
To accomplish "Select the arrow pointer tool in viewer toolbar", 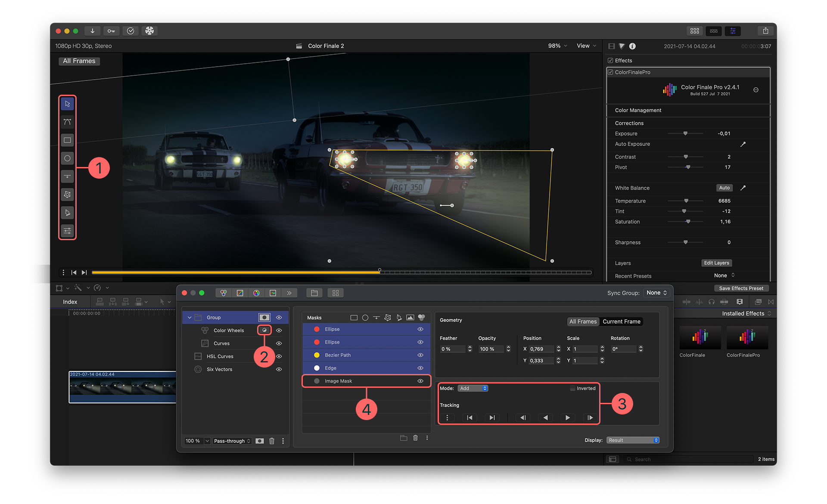I will (x=67, y=104).
